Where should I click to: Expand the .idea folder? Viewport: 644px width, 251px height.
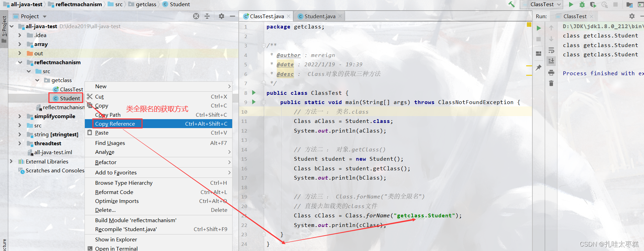(20, 35)
